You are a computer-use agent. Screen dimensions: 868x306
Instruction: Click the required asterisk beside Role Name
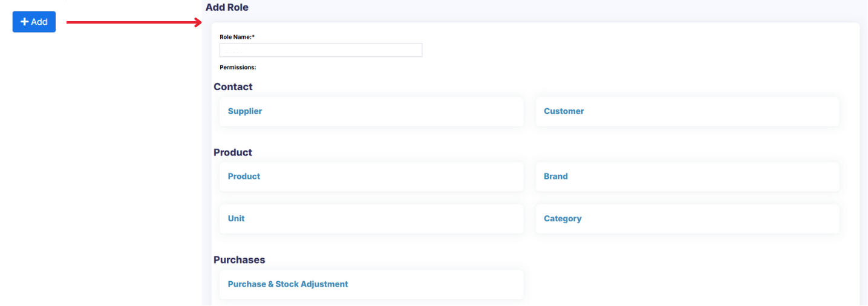tap(253, 37)
